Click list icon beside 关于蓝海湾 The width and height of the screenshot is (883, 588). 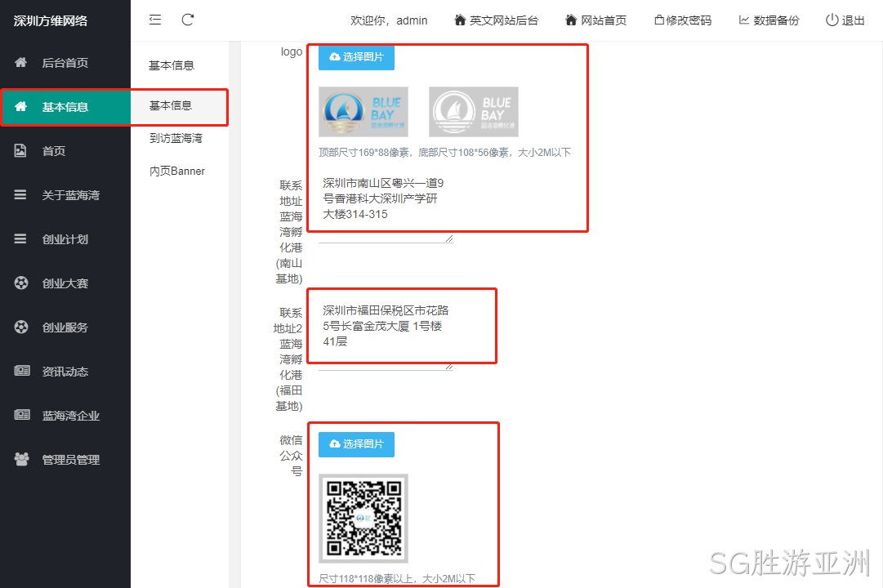20,195
